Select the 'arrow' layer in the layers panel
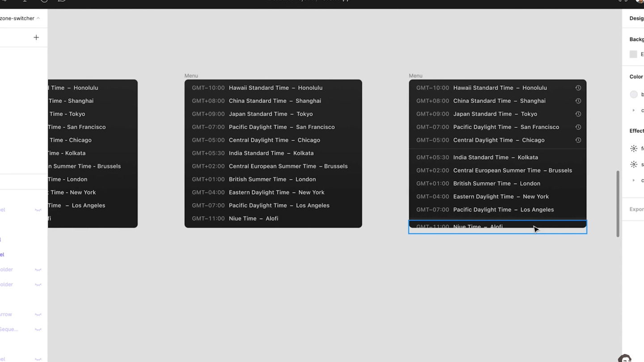Screen dimensions: 644x362 (6, 315)
